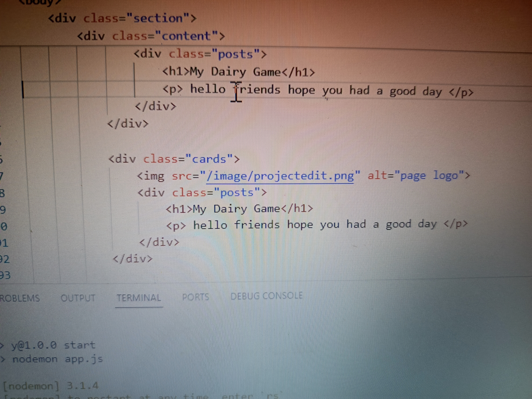Open the OUTPUT panel tab

(78, 298)
